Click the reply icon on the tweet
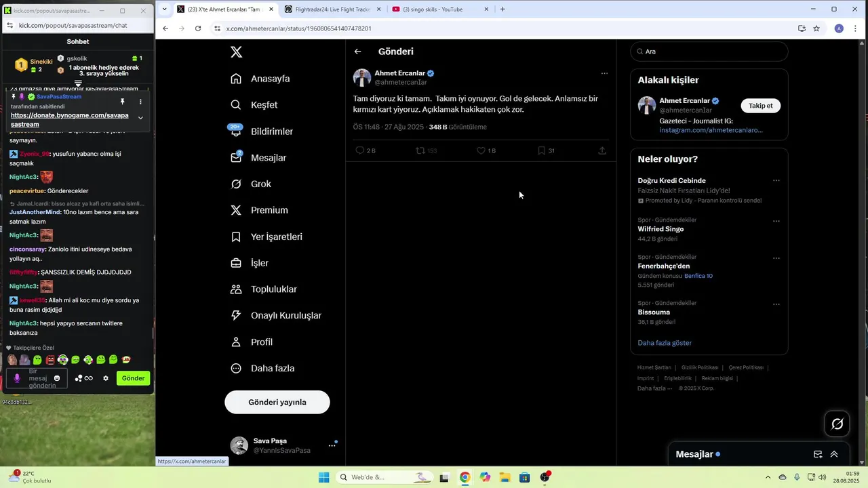Screen dimensions: 868x488 tap(360, 150)
